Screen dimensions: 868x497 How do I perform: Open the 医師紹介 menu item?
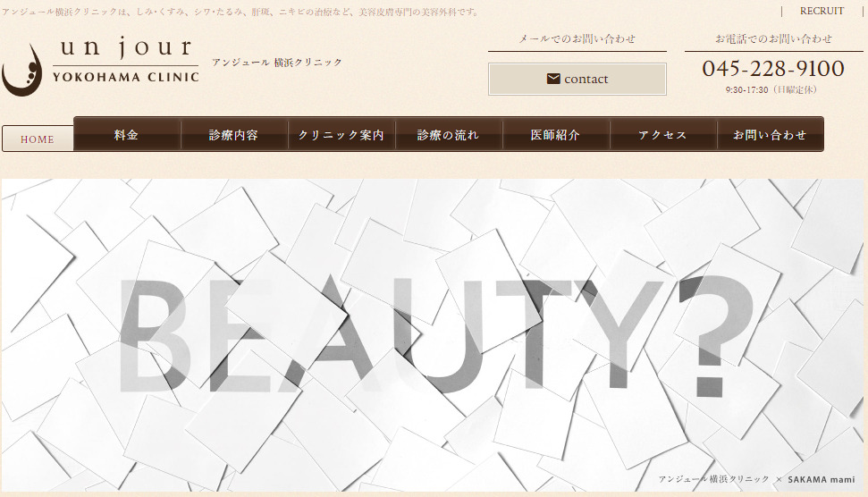click(556, 135)
